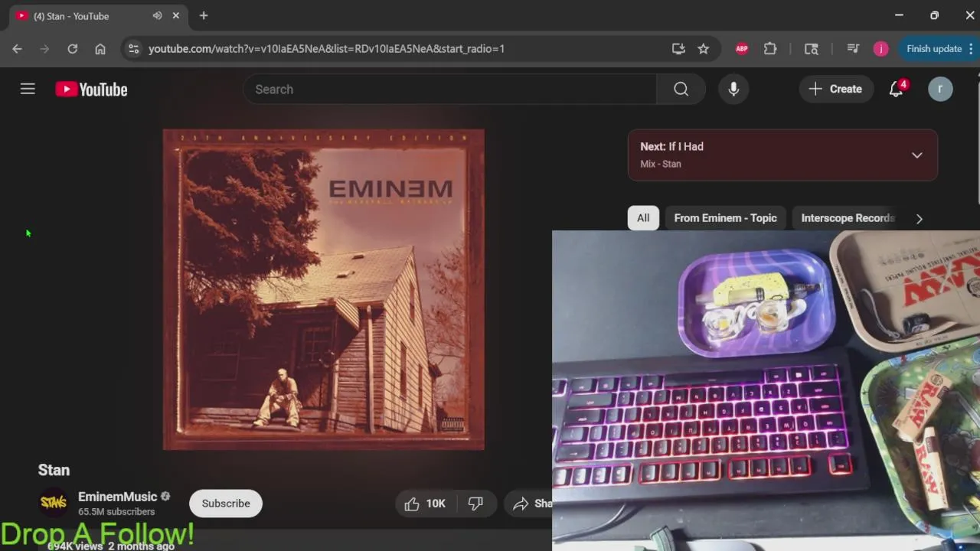Open the tab search side panel icon
Viewport: 980px width, 551px height.
[812, 48]
